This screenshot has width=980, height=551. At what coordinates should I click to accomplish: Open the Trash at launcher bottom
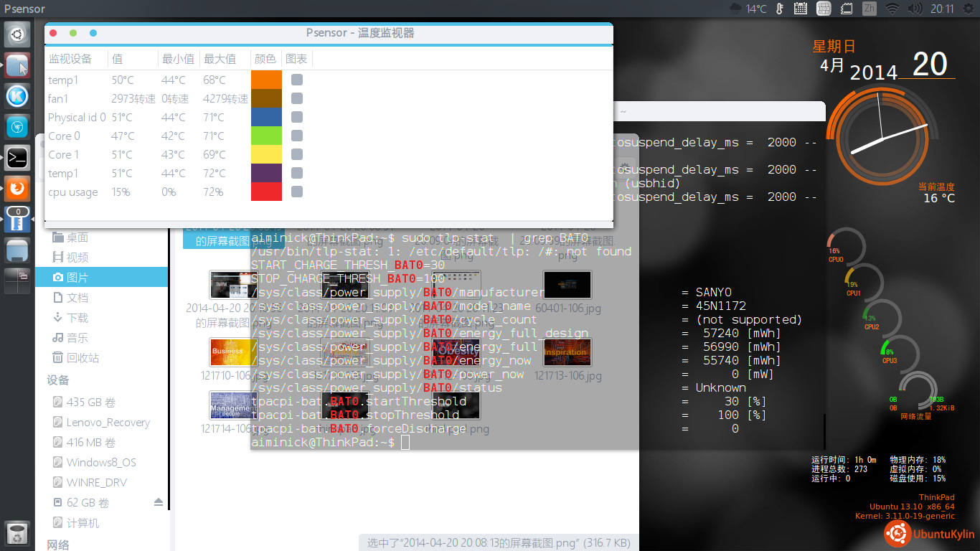17,533
